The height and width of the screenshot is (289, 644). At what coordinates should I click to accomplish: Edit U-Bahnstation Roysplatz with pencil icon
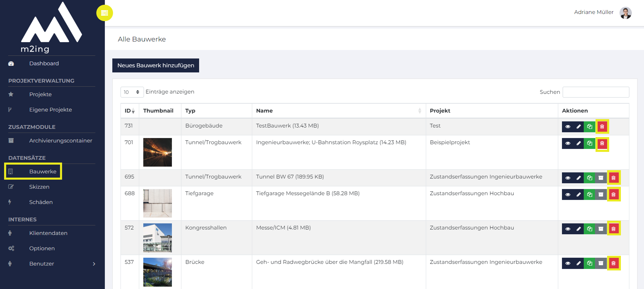(578, 143)
